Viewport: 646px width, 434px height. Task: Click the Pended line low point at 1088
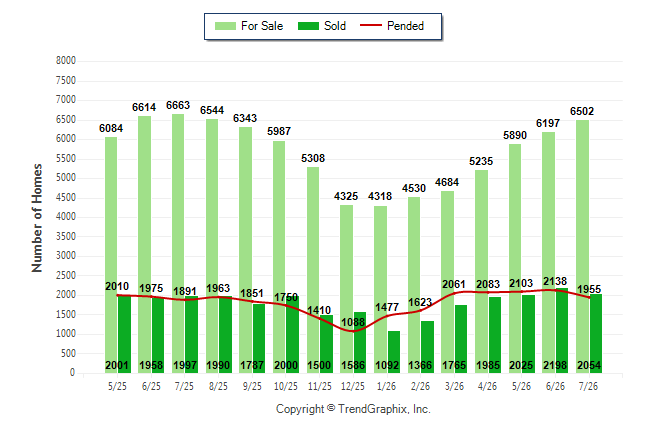click(353, 331)
